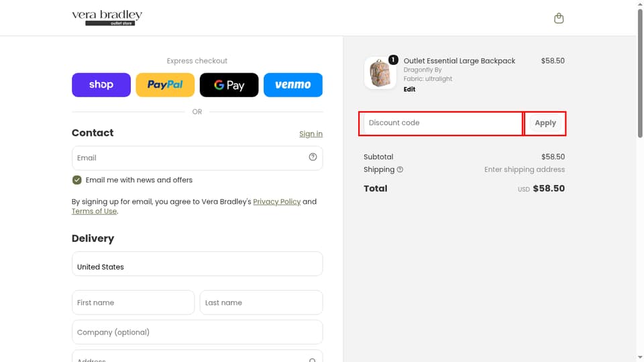Click the Fabric: ultralight text
The width and height of the screenshot is (644, 362).
427,79
